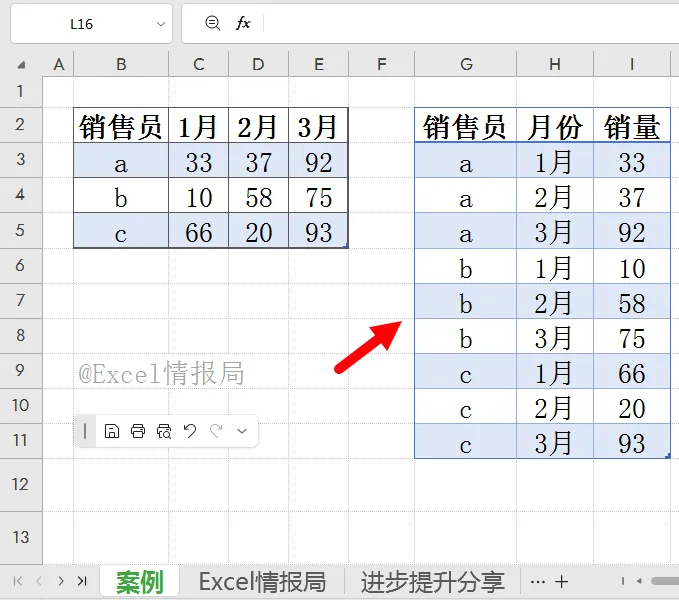Viewport: 679px width, 600px height.
Task: Click cell B3 containing a
Action: pos(121,161)
